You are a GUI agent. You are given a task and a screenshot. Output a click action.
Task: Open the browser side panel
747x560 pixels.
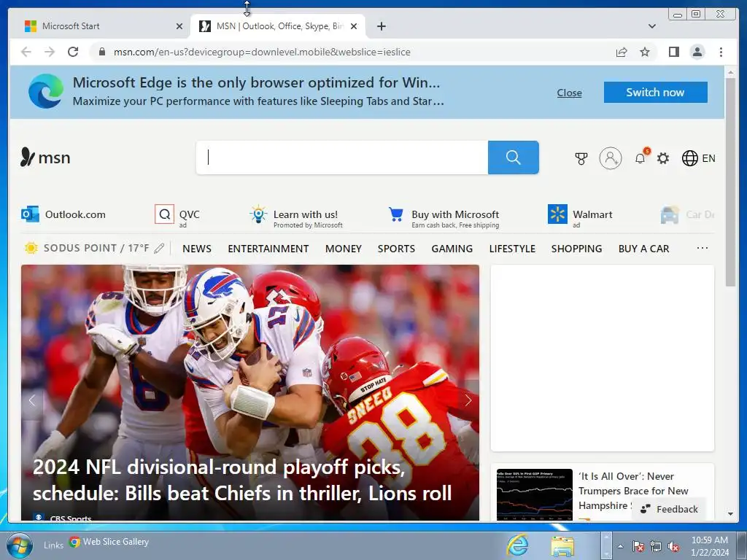[x=673, y=52]
